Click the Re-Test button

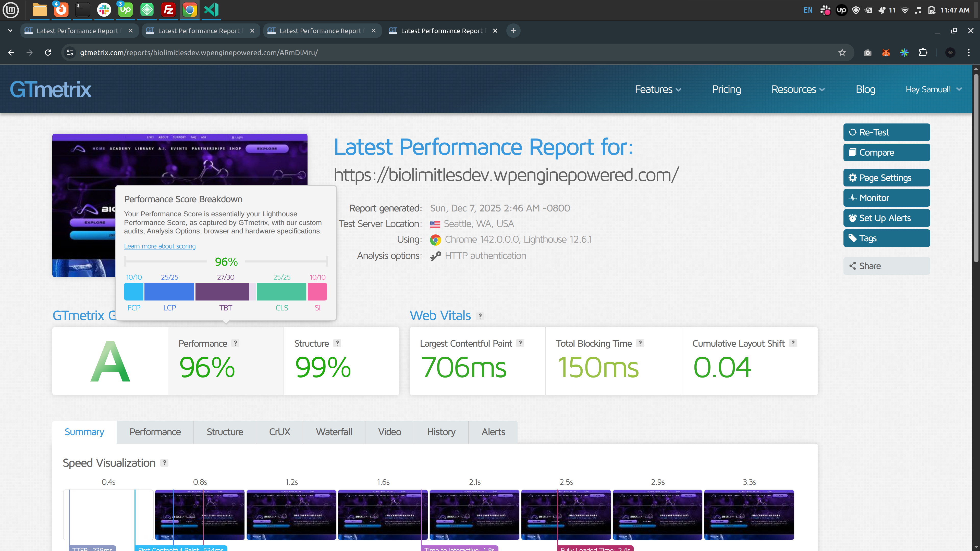pyautogui.click(x=886, y=132)
